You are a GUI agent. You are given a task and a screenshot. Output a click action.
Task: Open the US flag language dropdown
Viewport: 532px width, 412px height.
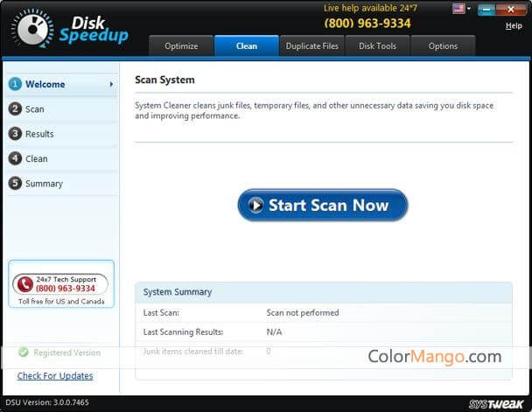pos(461,9)
